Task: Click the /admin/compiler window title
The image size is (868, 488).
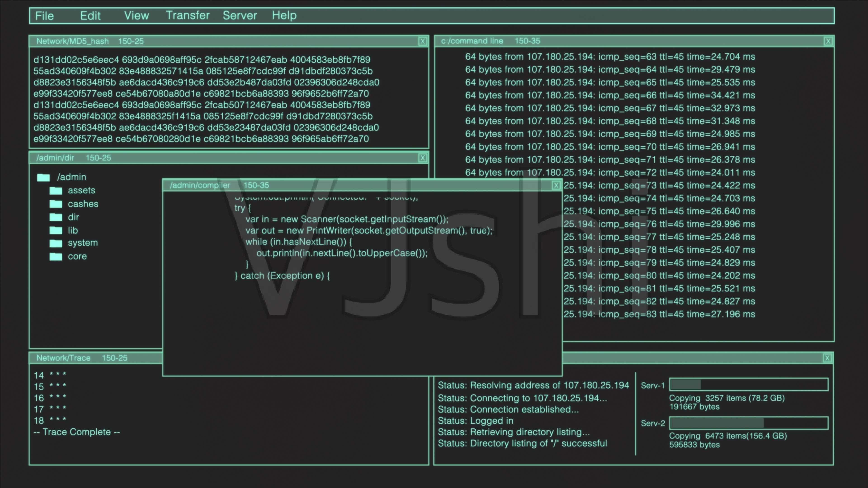Action: coord(200,185)
